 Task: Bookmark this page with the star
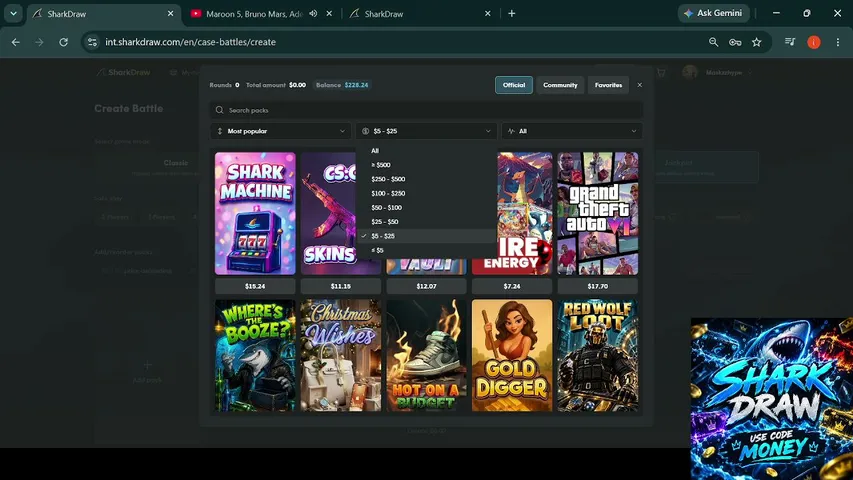pyautogui.click(x=757, y=42)
